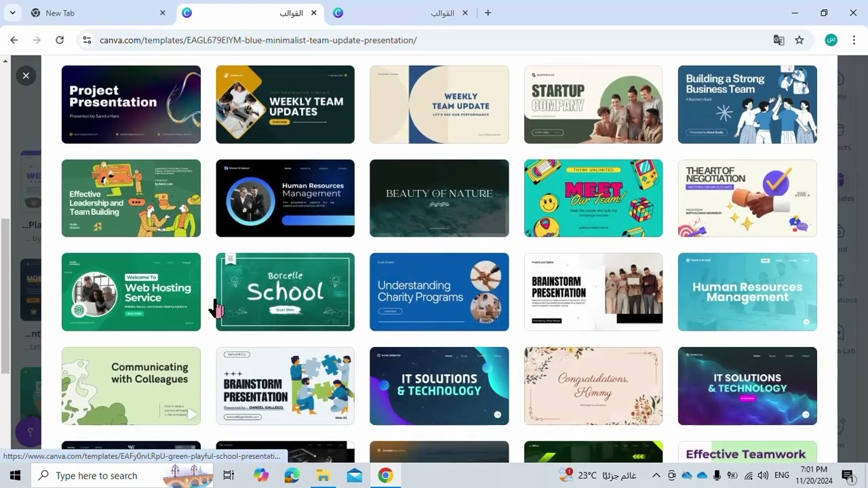The height and width of the screenshot is (488, 868).
Task: Open Effective Leadership and Team Building template
Action: (x=131, y=198)
